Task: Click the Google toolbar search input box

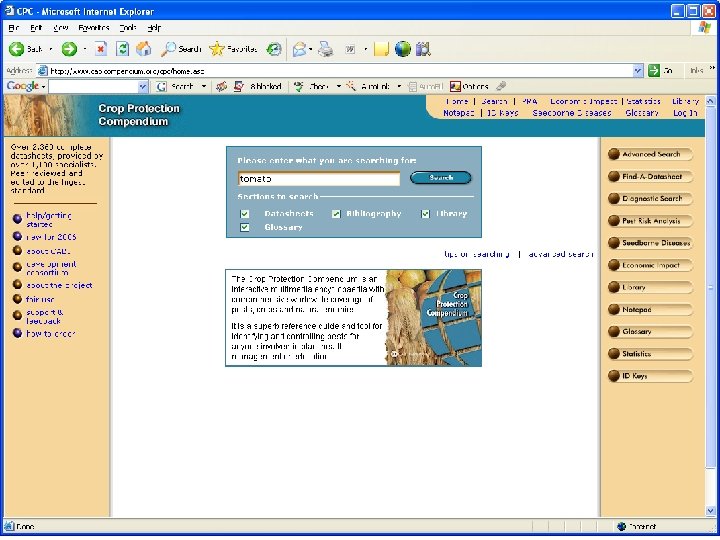Action: click(x=94, y=86)
